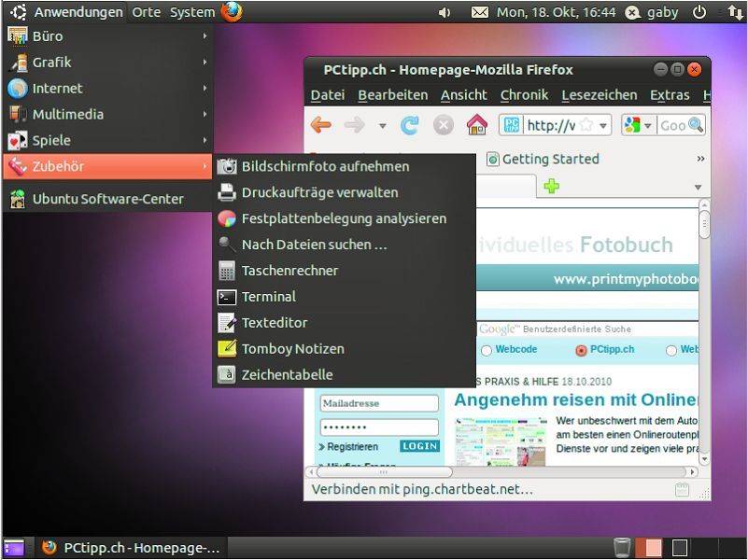Screen dimensions: 748x560
Task: Click the Festplattenbelegung pie chart icon
Action: 227,218
